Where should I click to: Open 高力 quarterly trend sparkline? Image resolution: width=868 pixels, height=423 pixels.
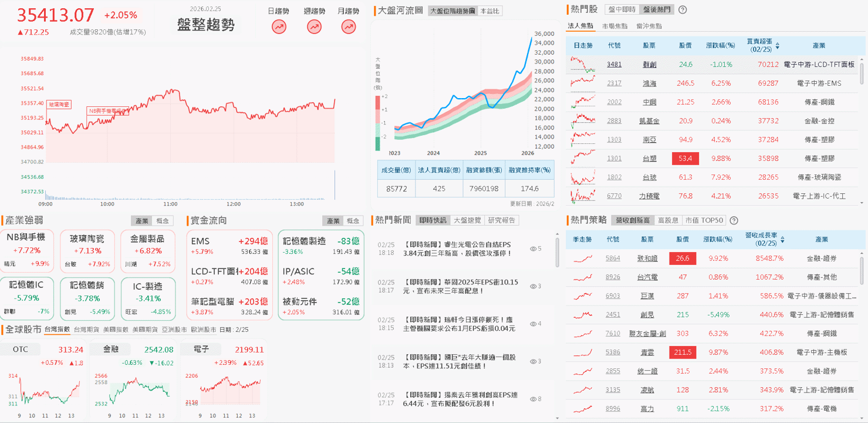[x=583, y=409]
